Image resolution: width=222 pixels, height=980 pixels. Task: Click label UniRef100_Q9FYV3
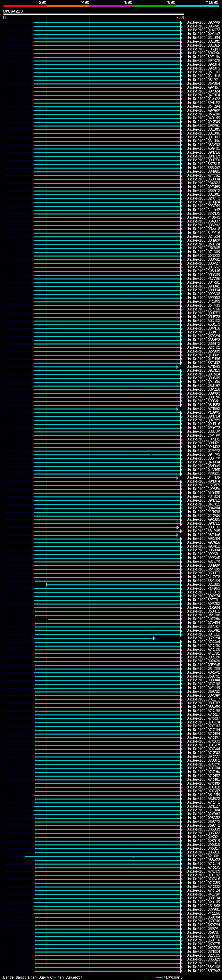pyautogui.click(x=203, y=455)
